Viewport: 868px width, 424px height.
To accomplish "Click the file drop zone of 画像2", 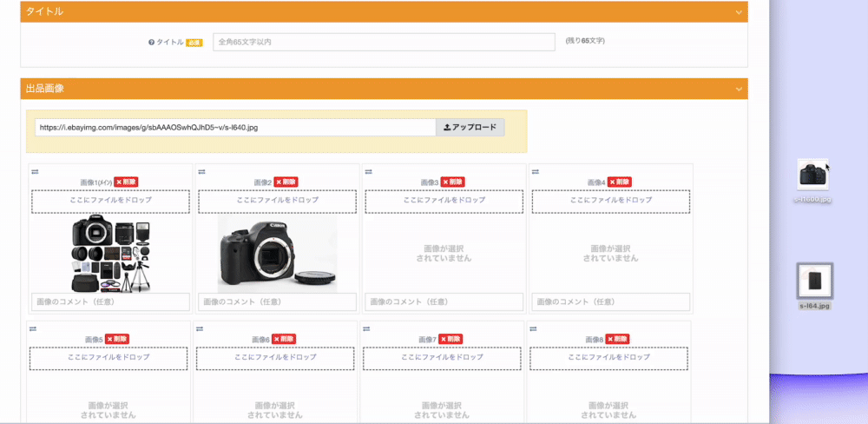I will [x=278, y=202].
